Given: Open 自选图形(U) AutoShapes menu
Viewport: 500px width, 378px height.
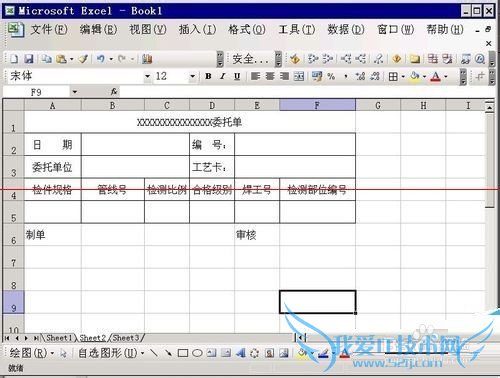Looking at the screenshot, I should click(111, 353).
